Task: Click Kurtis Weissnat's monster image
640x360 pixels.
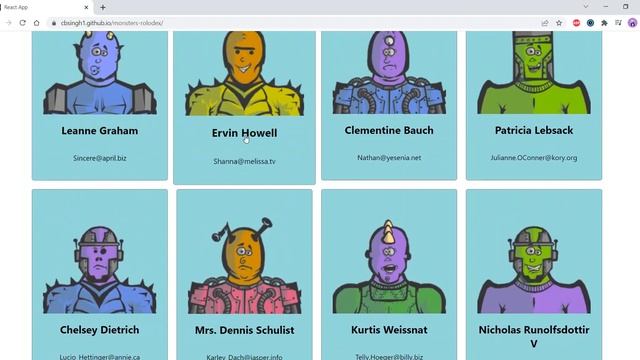Action: click(x=389, y=267)
